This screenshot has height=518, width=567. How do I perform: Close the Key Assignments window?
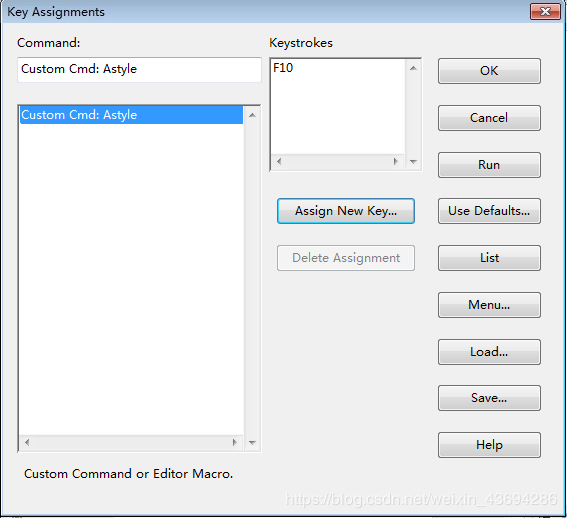click(x=545, y=12)
